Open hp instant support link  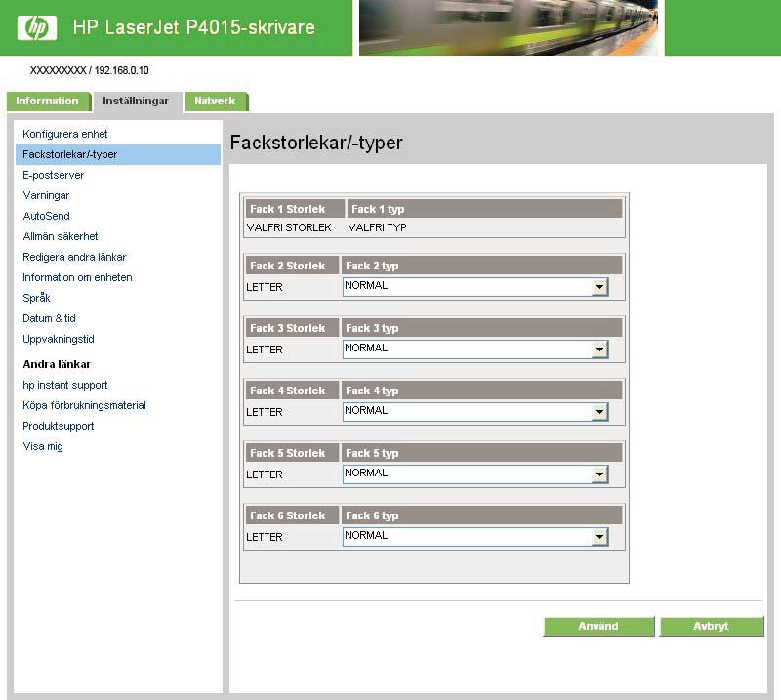tap(64, 385)
